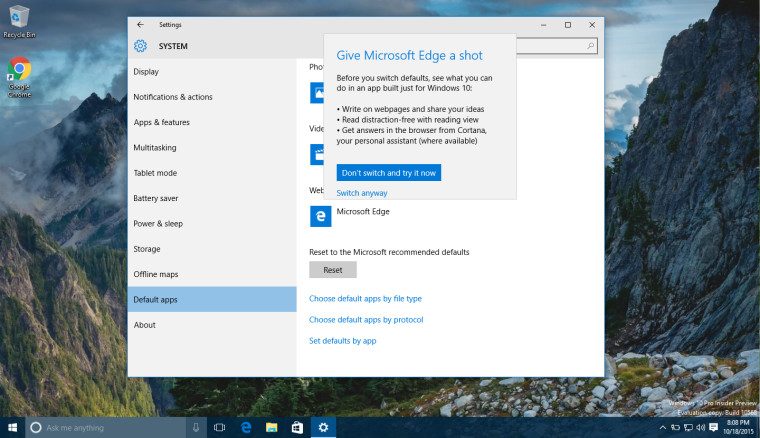760x438 pixels.
Task: Open Choose default apps by file type
Action: (365, 299)
